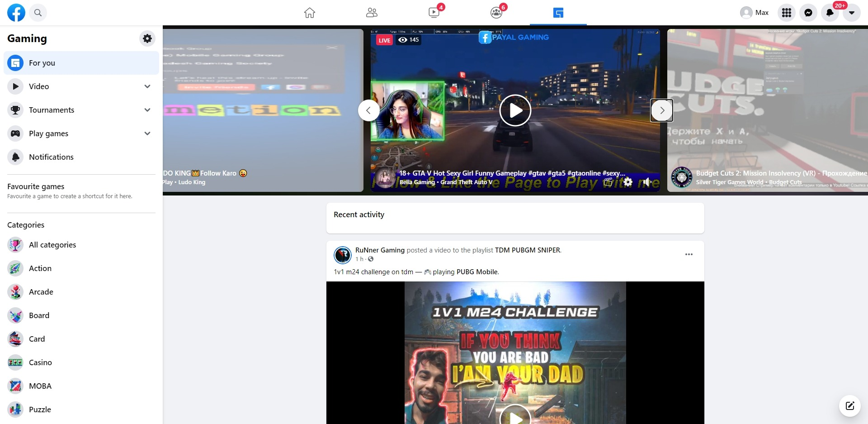Screen dimensions: 868x424
Task: Click the Casino slot machine icon
Action: (15, 362)
